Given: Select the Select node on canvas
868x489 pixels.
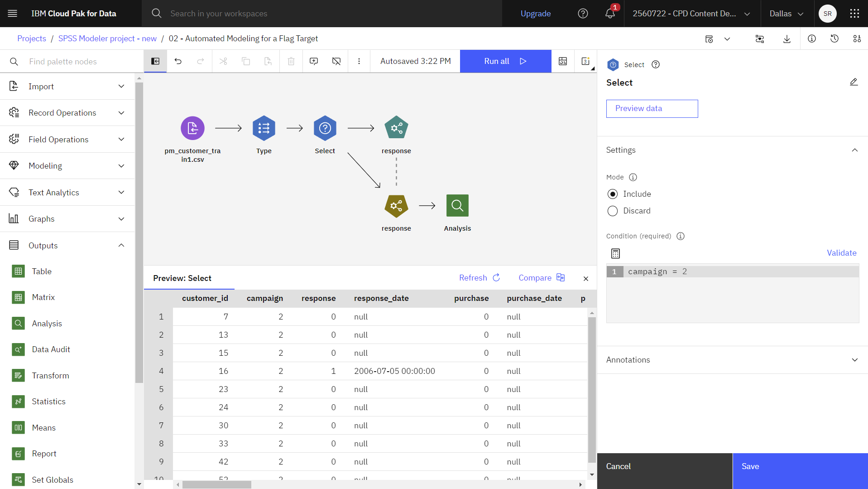Looking at the screenshot, I should (x=325, y=128).
